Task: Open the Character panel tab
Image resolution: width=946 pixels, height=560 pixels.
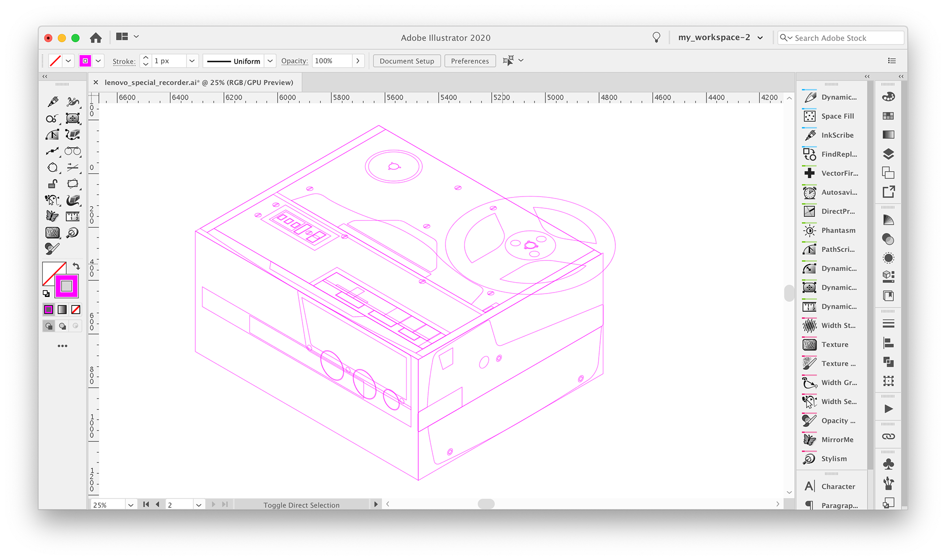Action: [x=838, y=486]
